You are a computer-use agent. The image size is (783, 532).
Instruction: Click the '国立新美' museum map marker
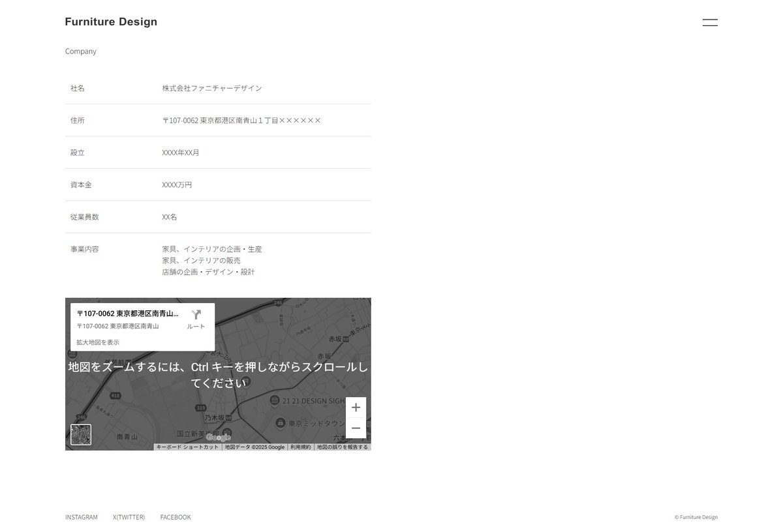226,433
